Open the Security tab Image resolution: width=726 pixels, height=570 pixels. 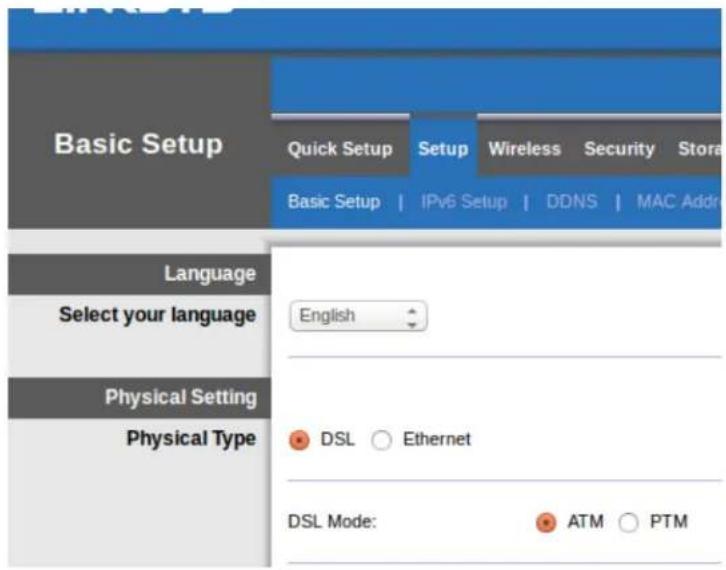click(x=620, y=149)
